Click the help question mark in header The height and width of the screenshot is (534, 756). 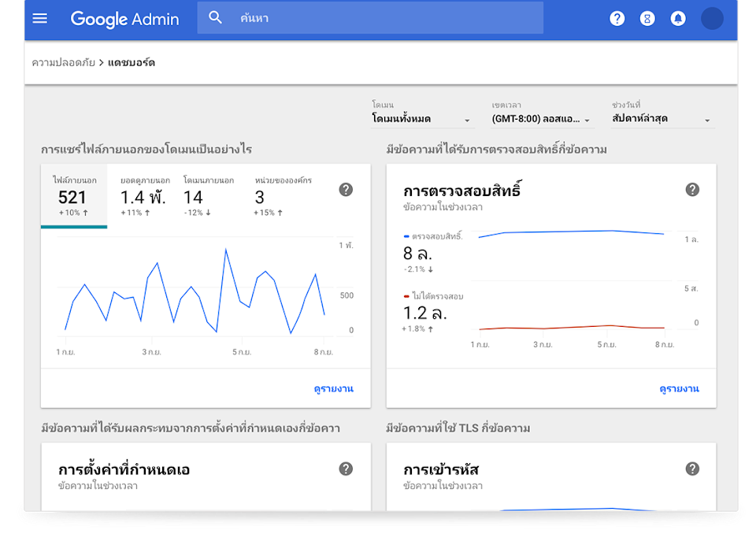(617, 18)
